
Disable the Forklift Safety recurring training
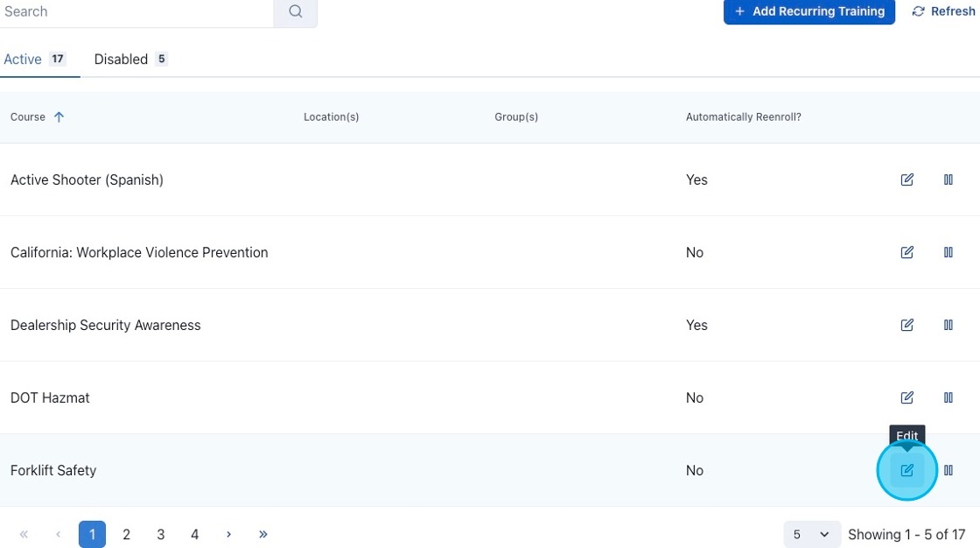948,470
